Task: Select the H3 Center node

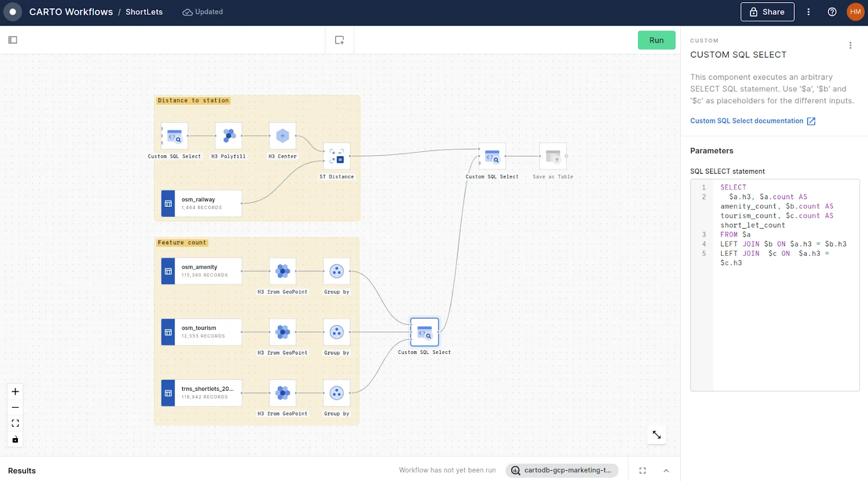Action: pos(283,136)
